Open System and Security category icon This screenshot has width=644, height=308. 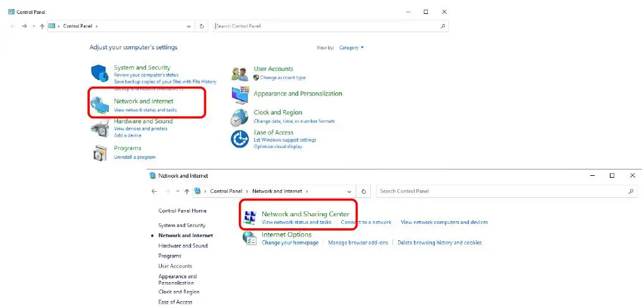pos(99,73)
